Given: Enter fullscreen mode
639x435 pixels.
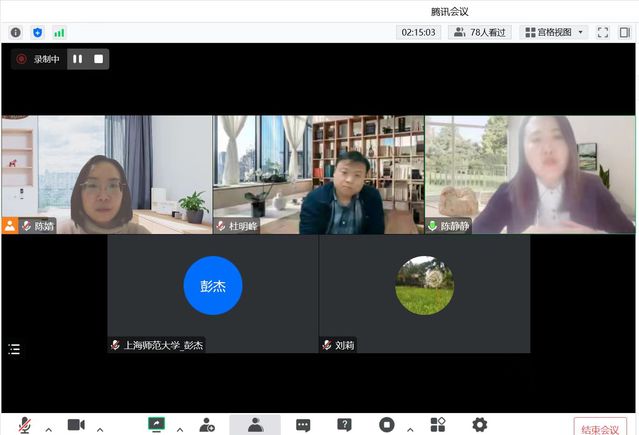Looking at the screenshot, I should click(603, 32).
